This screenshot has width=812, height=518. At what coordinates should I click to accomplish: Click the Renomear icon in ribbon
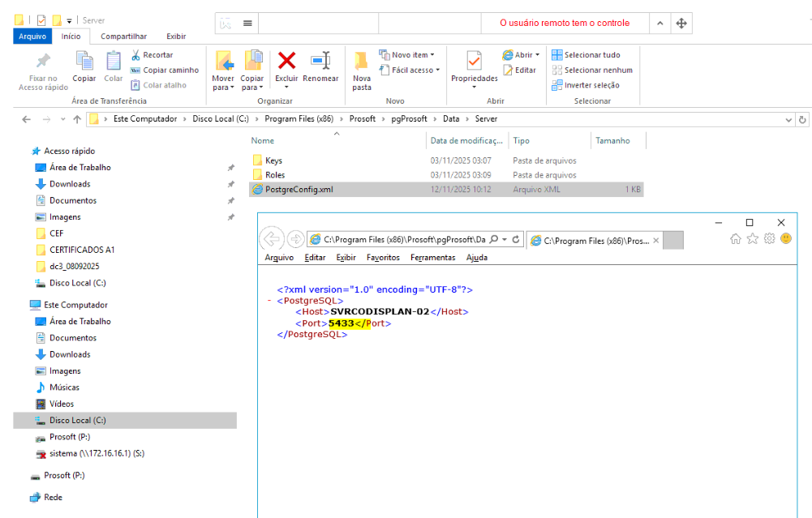point(320,62)
